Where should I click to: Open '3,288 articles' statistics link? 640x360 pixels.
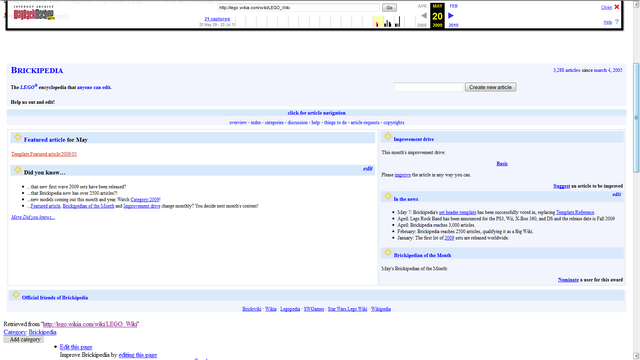click(x=567, y=70)
